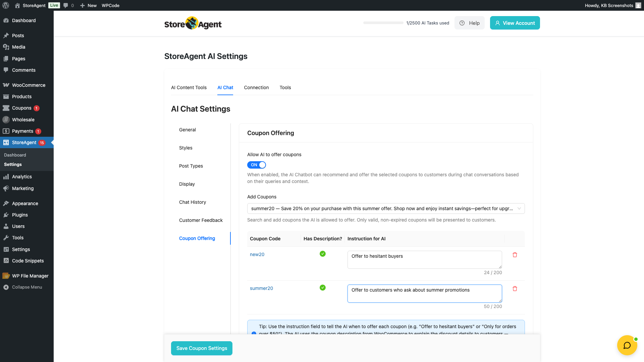Open comments bubble in the admin bar
644x362 pixels.
(66, 5)
